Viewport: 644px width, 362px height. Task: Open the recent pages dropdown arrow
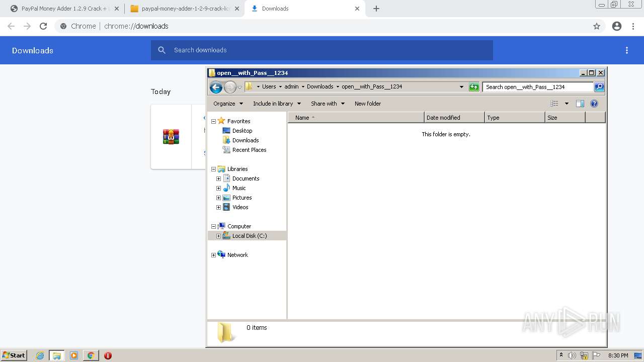[240, 87]
